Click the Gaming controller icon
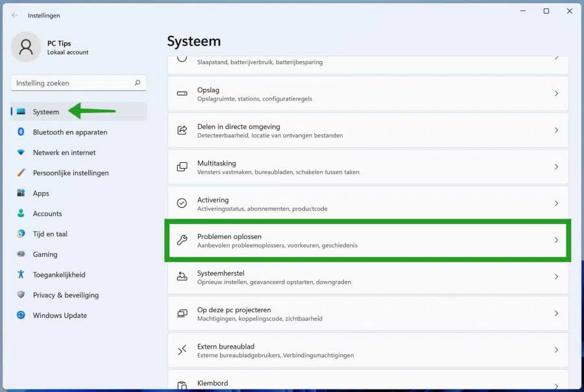The height and width of the screenshot is (392, 584). click(x=21, y=254)
